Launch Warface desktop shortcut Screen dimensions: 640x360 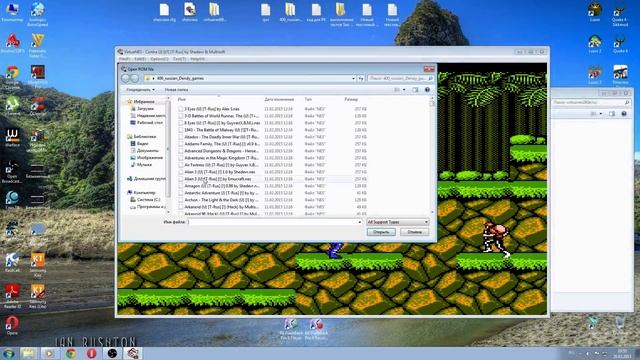(12, 138)
